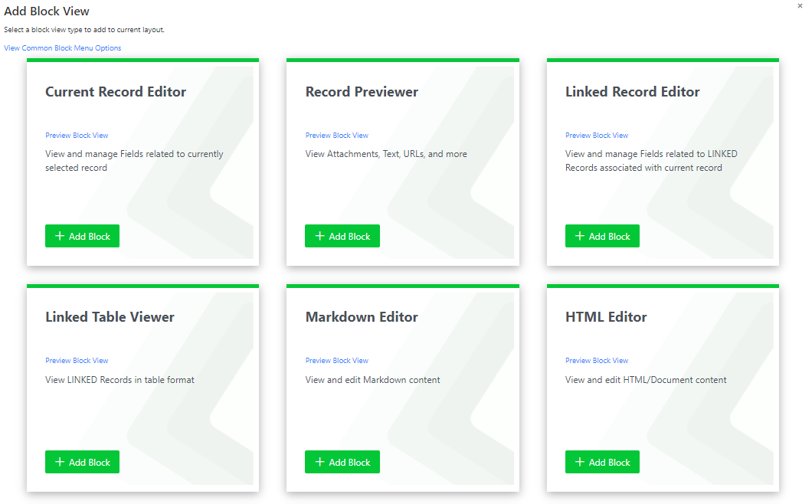
Task: Preview the Markdown Editor block view
Action: click(337, 361)
